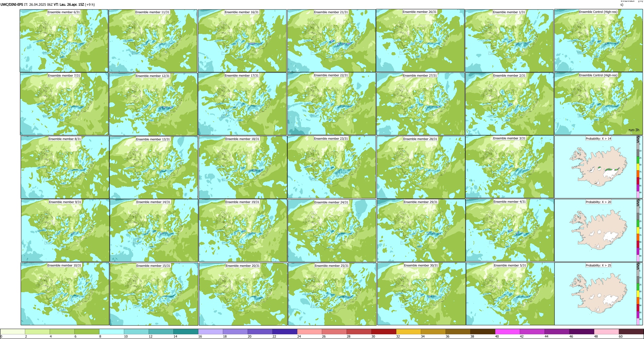Click the pink 24–26 legend swatch

pyautogui.click(x=309, y=332)
